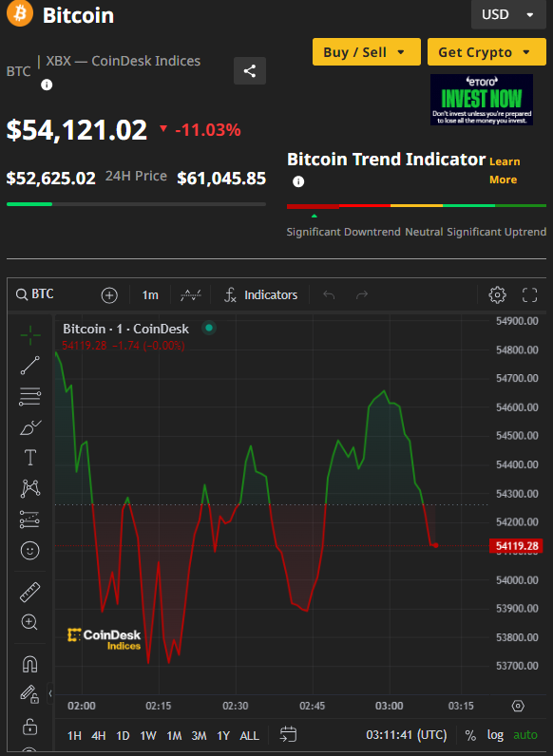The width and height of the screenshot is (553, 756).
Task: Click the info icon beside XBX CoinDesk Indices
Action: 47,85
